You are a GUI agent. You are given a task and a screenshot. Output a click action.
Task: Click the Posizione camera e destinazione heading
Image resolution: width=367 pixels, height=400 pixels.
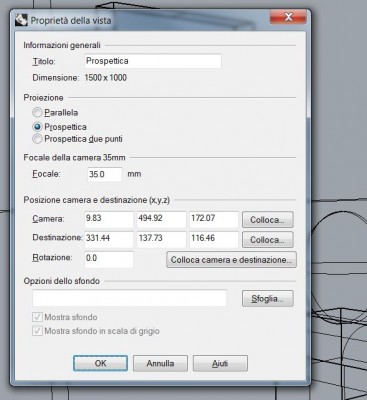(97, 200)
